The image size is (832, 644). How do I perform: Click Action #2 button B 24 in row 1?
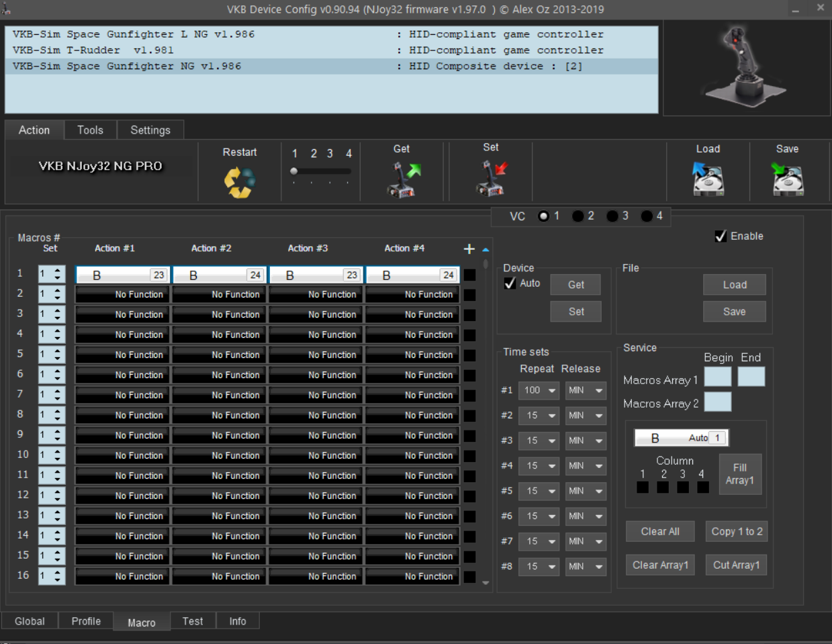tap(219, 275)
